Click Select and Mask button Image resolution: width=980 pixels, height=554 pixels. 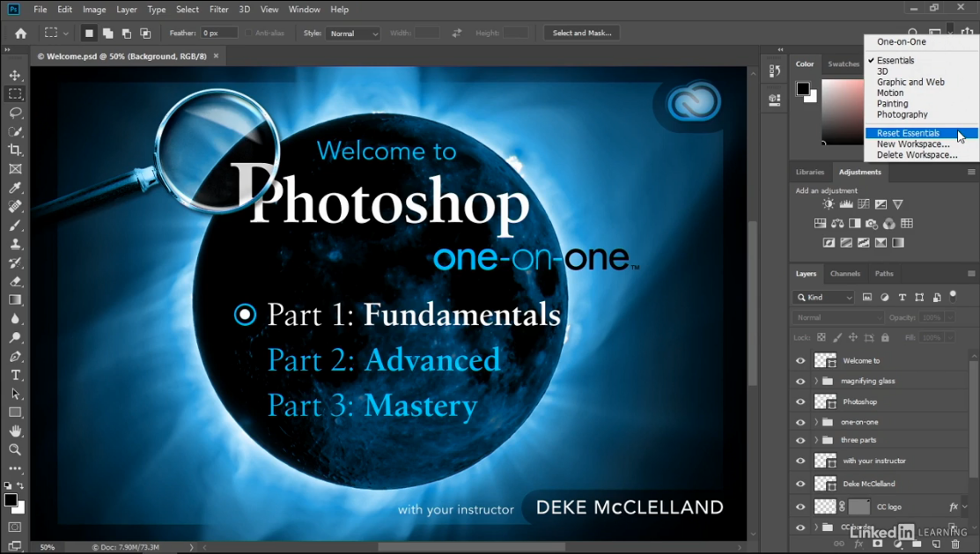pos(582,33)
